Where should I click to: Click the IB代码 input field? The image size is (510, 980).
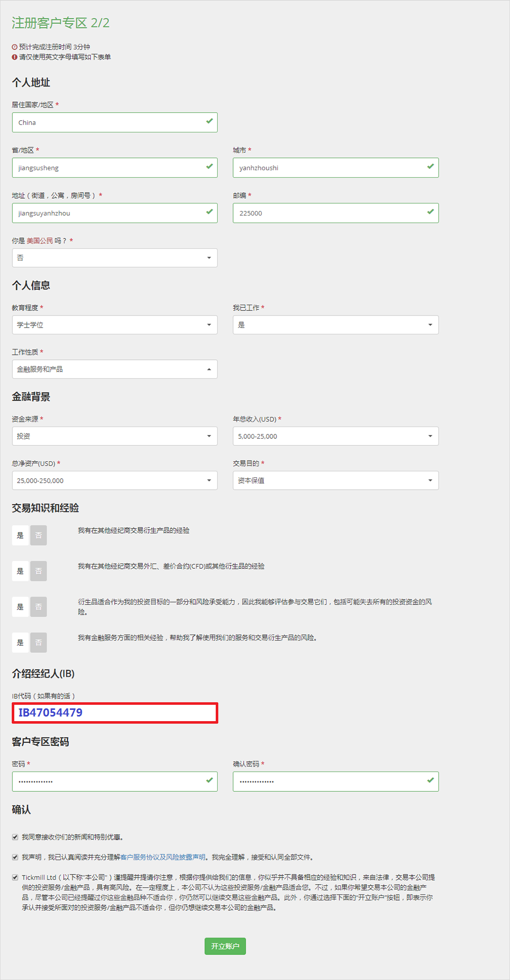(x=115, y=713)
